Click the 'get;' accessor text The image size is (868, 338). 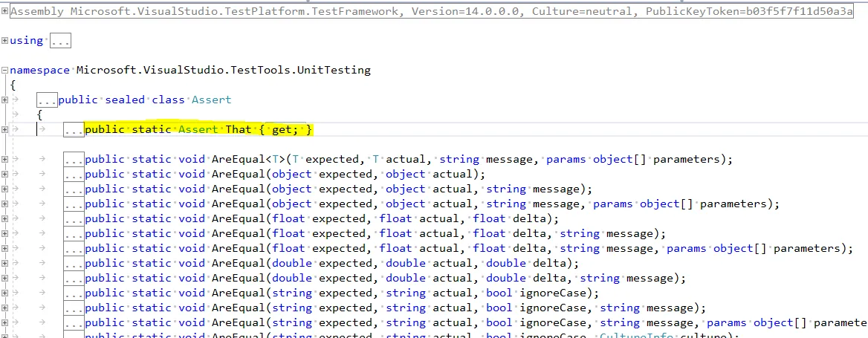[x=285, y=130]
